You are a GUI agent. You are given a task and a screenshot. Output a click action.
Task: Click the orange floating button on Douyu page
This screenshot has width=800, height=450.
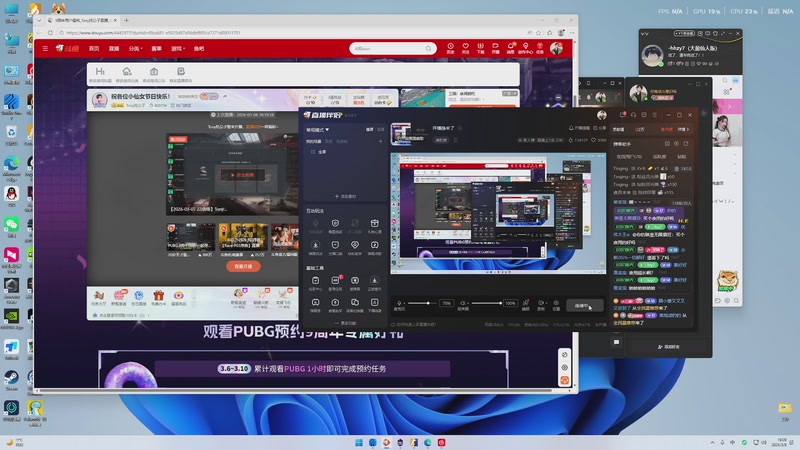pyautogui.click(x=564, y=380)
